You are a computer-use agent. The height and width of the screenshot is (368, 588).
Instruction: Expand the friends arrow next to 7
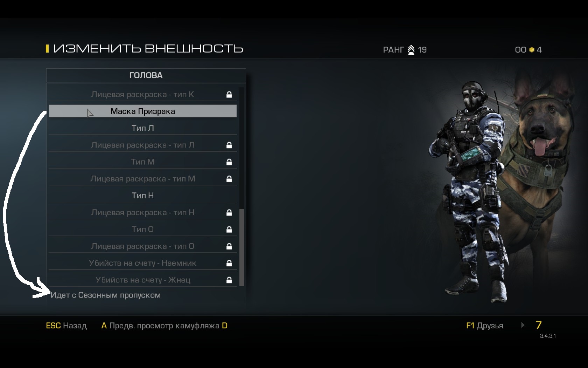(x=523, y=325)
